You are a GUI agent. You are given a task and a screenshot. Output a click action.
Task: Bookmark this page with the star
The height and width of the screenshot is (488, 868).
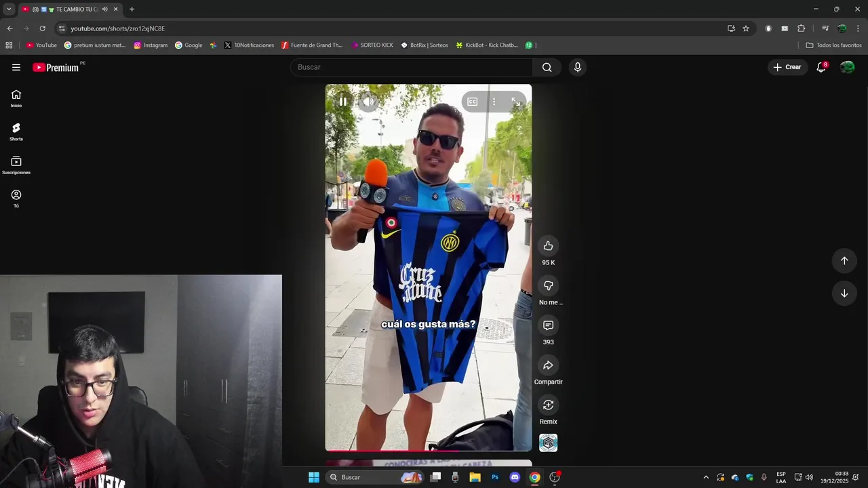[x=746, y=28]
